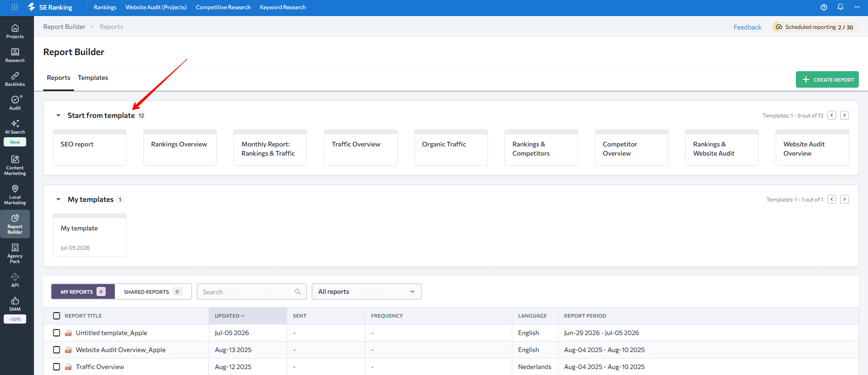
Task: Click PDF icon of Website Audit Overview_Apple
Action: [x=68, y=350]
